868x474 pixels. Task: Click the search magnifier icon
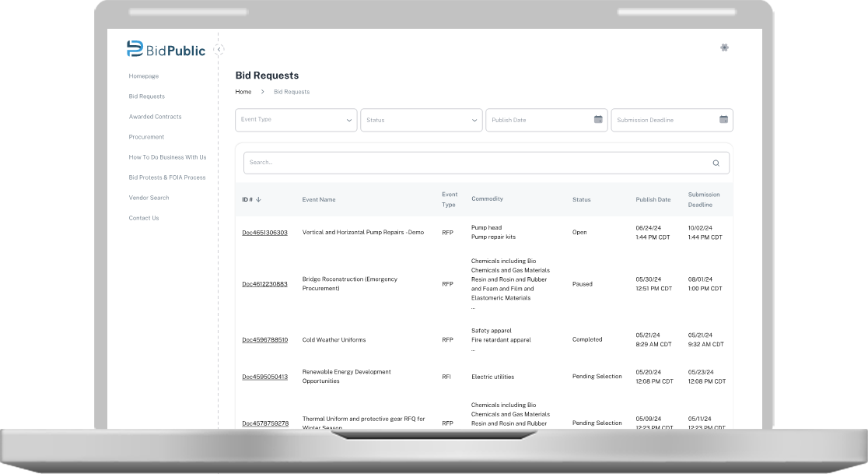tap(716, 163)
